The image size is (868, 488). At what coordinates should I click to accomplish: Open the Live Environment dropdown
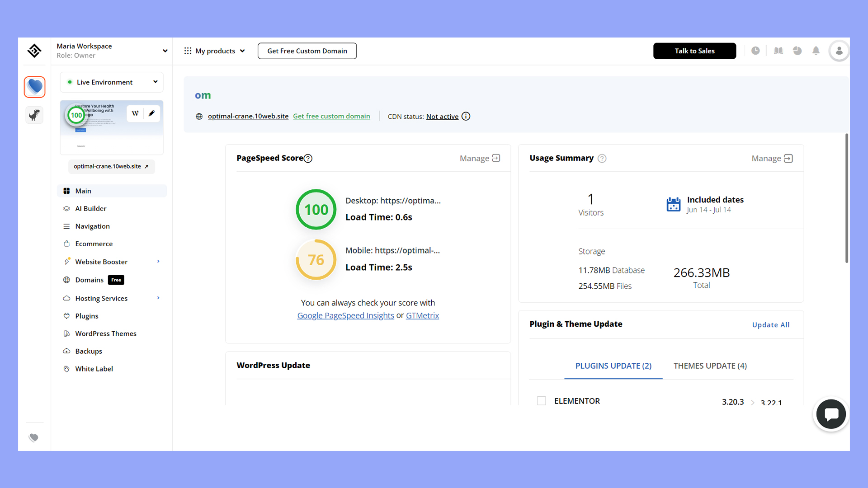(112, 82)
